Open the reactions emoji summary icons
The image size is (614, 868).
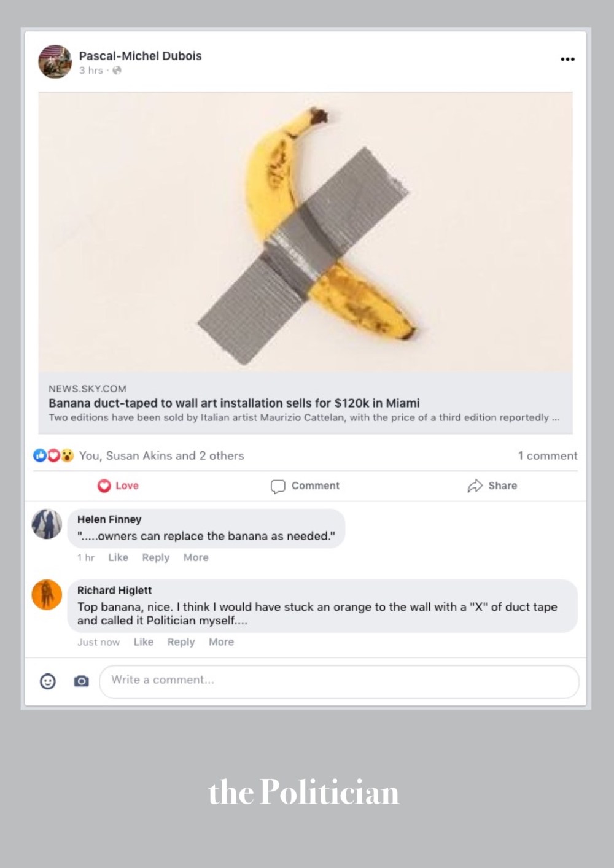(x=53, y=455)
